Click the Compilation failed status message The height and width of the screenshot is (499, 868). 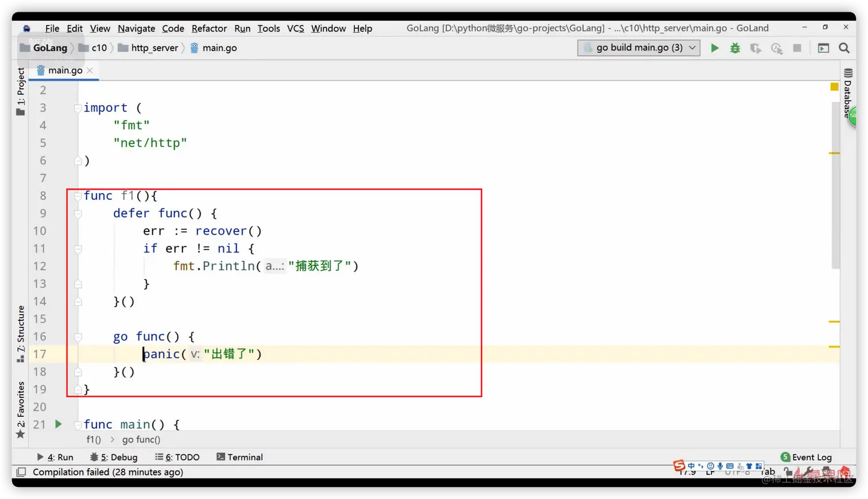click(x=108, y=472)
